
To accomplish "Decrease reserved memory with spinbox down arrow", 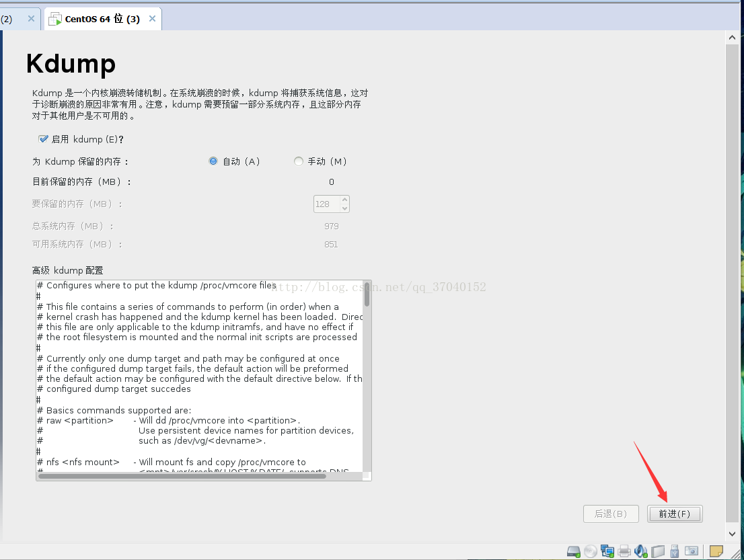I will coord(345,208).
